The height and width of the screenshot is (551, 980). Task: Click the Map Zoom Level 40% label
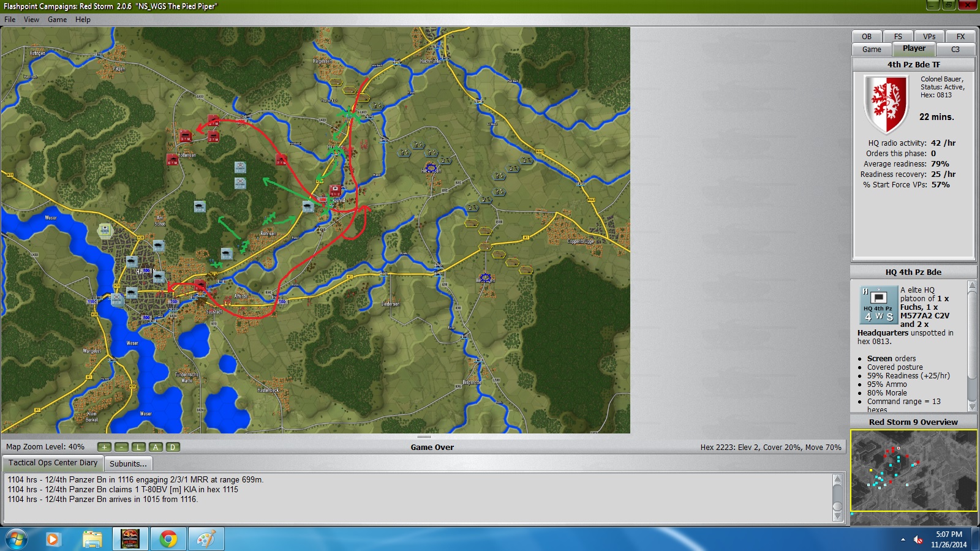coord(45,447)
